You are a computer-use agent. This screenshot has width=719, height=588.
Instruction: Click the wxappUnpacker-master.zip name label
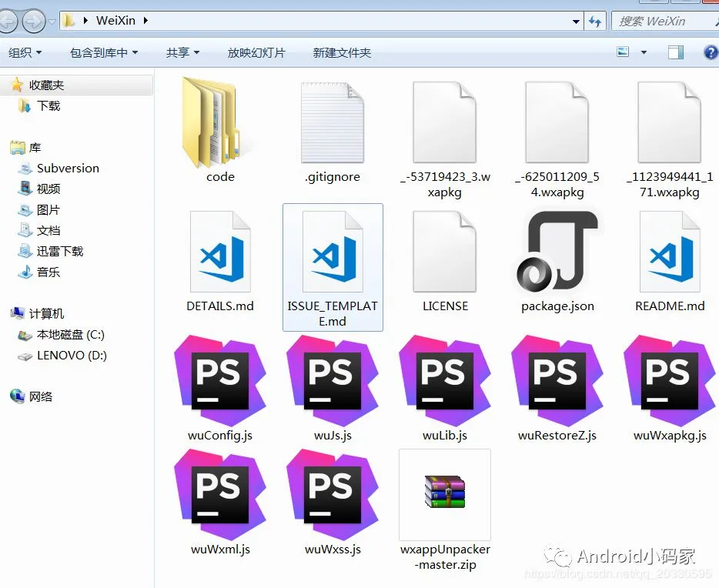coord(445,557)
